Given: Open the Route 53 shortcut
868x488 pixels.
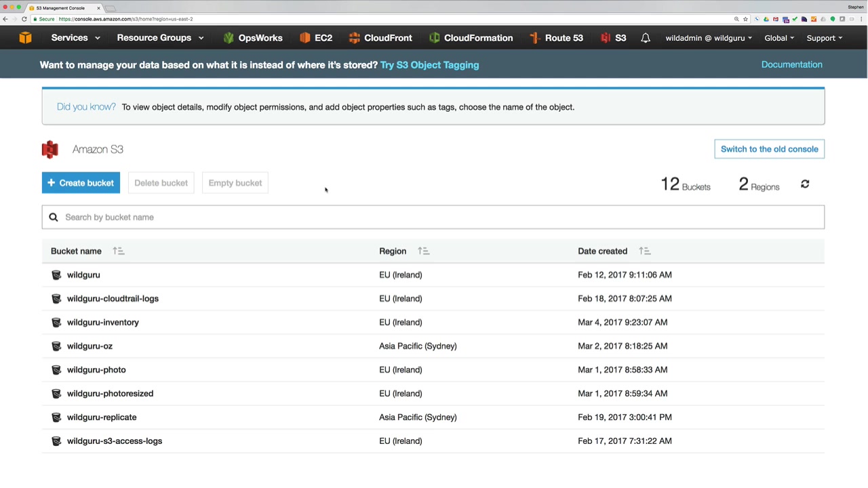Looking at the screenshot, I should pos(556,38).
